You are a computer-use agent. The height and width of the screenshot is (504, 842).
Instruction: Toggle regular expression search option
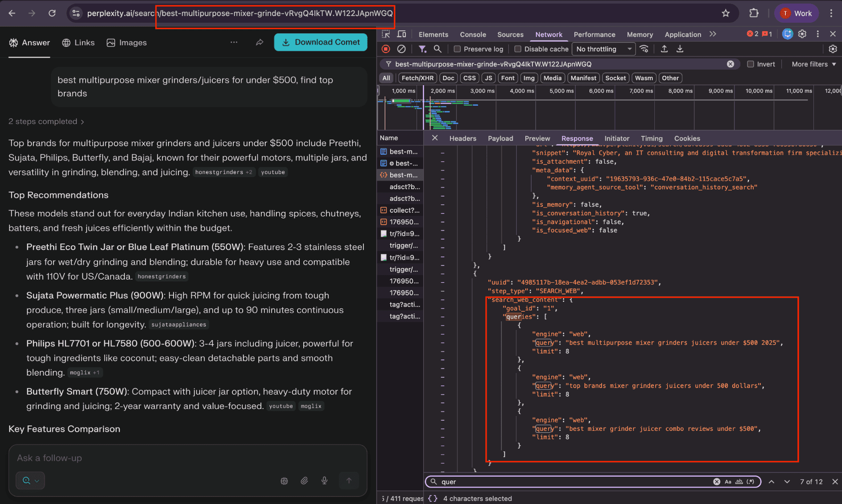coord(751,482)
